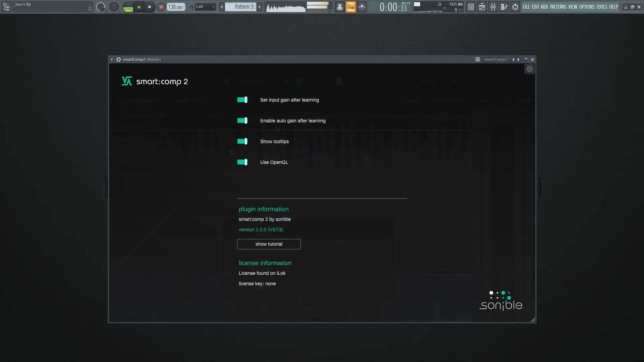
Task: Click the show tutorial button
Action: pos(269,244)
